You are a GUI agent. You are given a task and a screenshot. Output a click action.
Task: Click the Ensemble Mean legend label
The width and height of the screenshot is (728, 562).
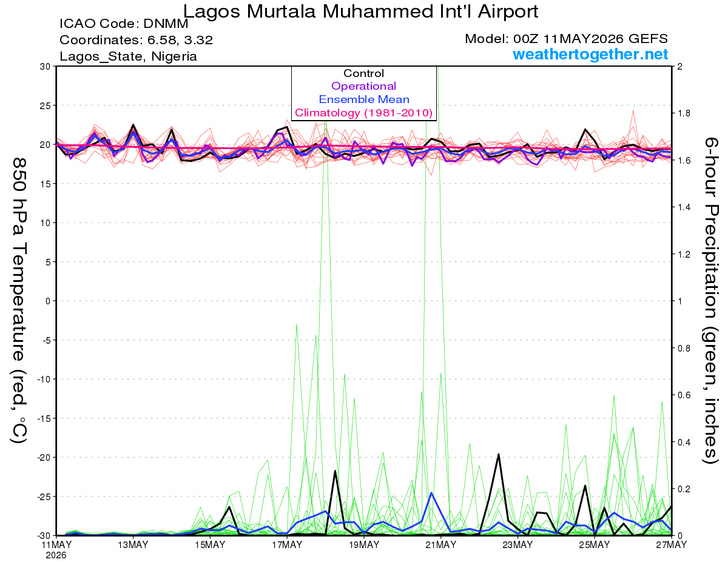point(363,99)
